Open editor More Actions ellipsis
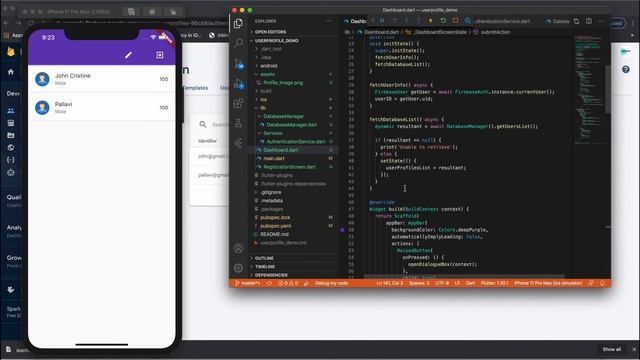This screenshot has width=640, height=360. [x=601, y=21]
